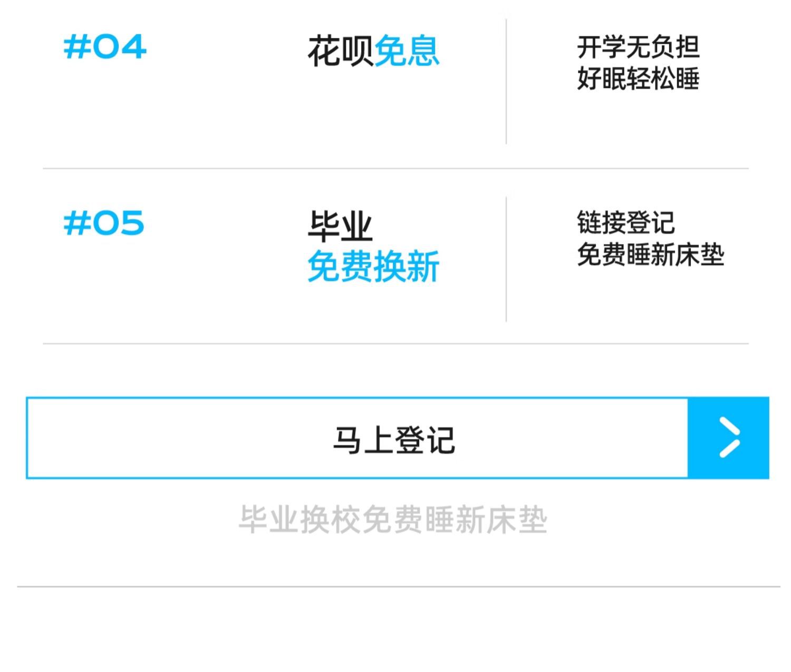Screen dimensions: 791x672
Task: Click the gray 毕业换校免费睡新床垫 caption
Action: coord(393,520)
